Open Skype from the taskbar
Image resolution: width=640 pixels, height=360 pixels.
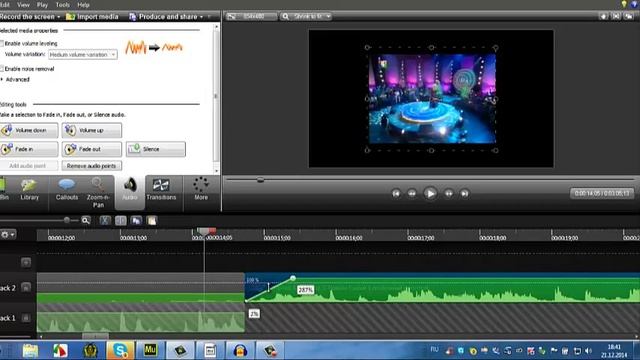coord(120,350)
